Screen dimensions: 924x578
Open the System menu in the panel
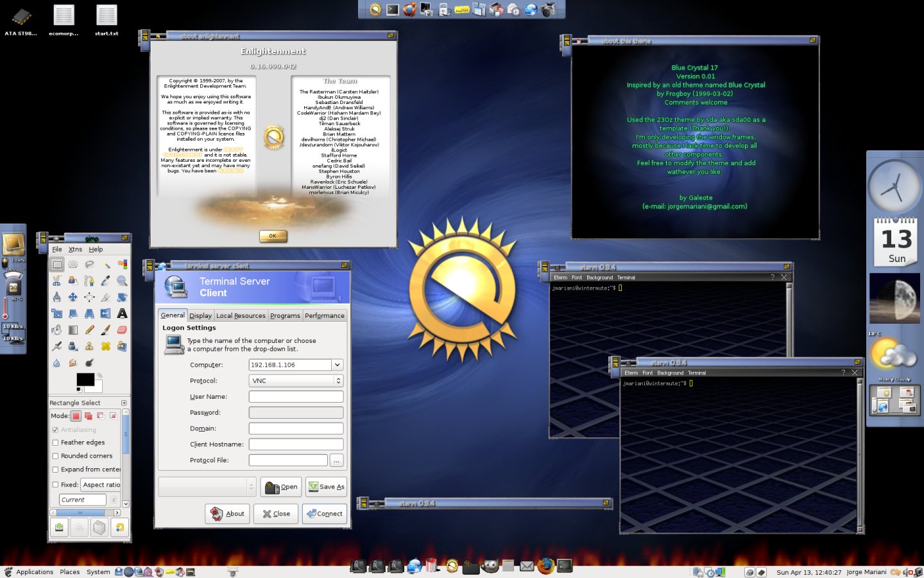coord(98,572)
